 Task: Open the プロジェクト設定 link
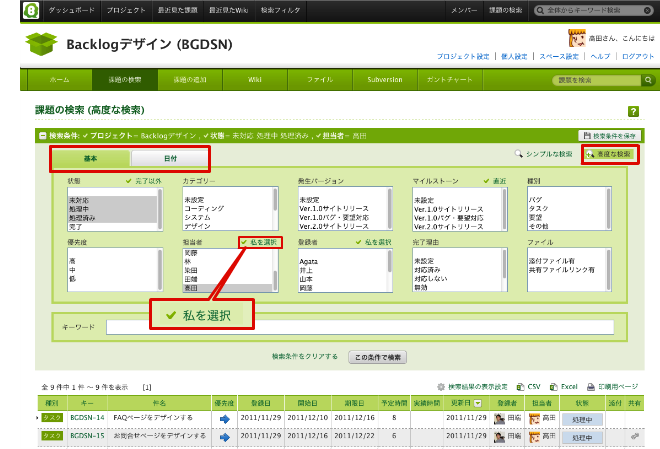(463, 56)
